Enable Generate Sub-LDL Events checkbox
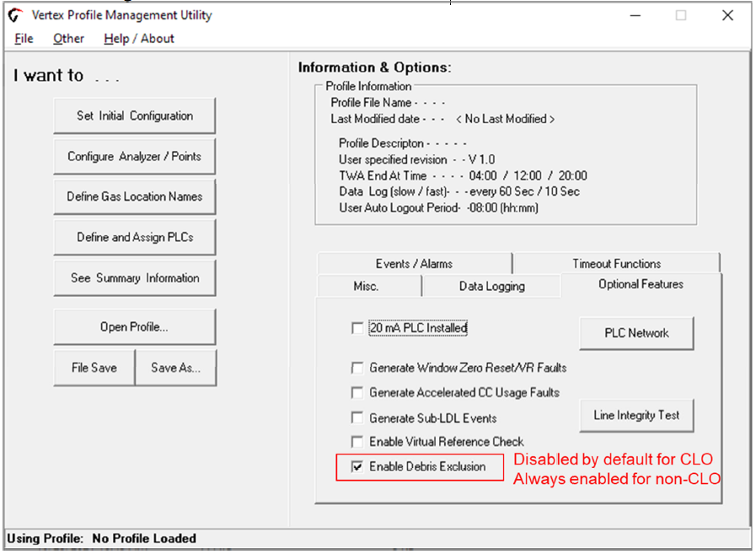The height and width of the screenshot is (554, 756). [x=357, y=417]
